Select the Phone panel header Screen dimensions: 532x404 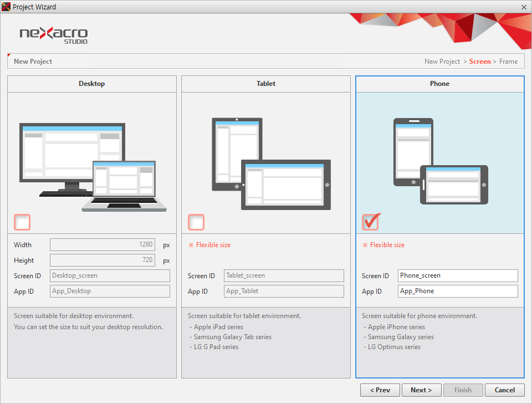coord(440,84)
